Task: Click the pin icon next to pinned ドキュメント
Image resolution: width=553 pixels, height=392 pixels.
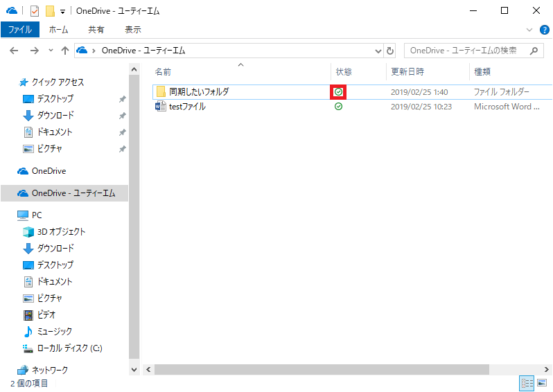Action: 122,132
